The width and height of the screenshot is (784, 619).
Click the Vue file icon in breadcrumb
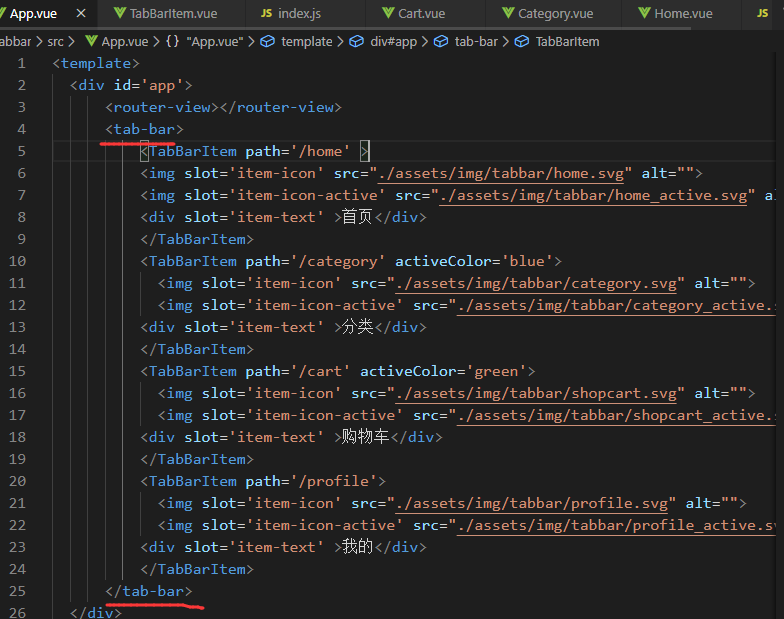pyautogui.click(x=91, y=42)
